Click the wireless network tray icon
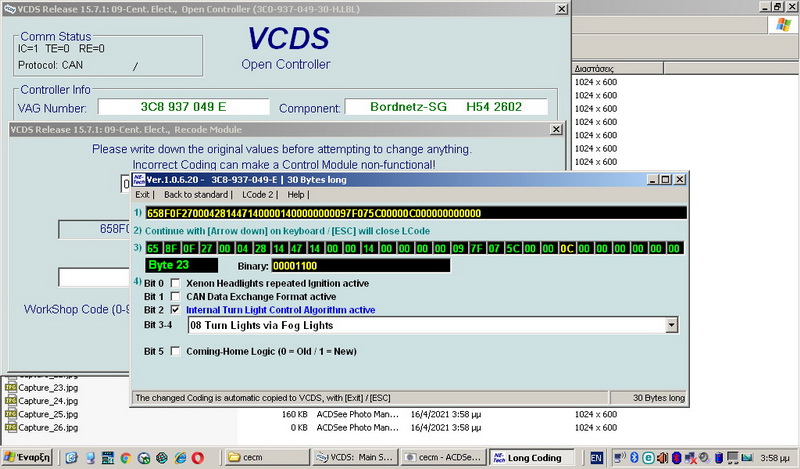 (620, 457)
